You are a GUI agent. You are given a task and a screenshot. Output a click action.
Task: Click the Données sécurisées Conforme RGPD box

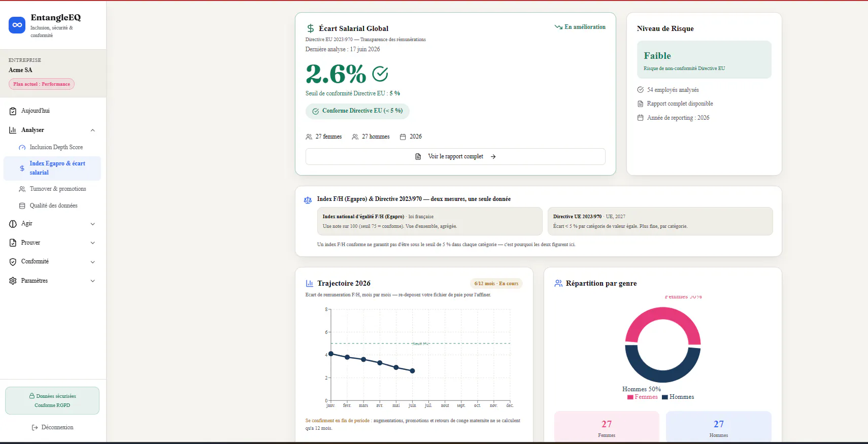pyautogui.click(x=52, y=401)
